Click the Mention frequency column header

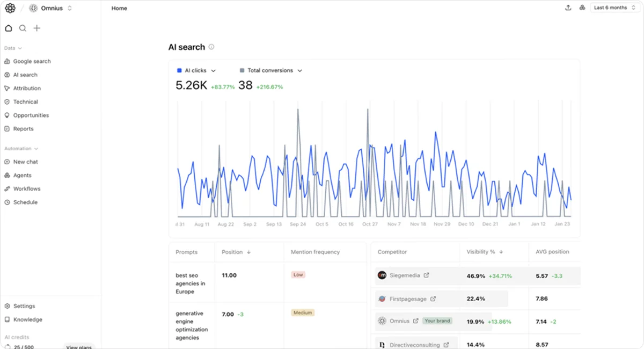[315, 252]
